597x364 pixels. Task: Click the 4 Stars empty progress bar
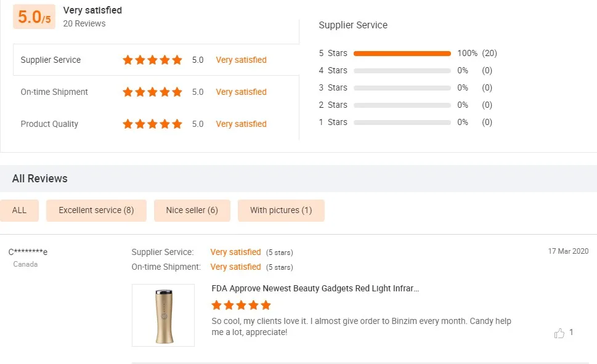402,70
